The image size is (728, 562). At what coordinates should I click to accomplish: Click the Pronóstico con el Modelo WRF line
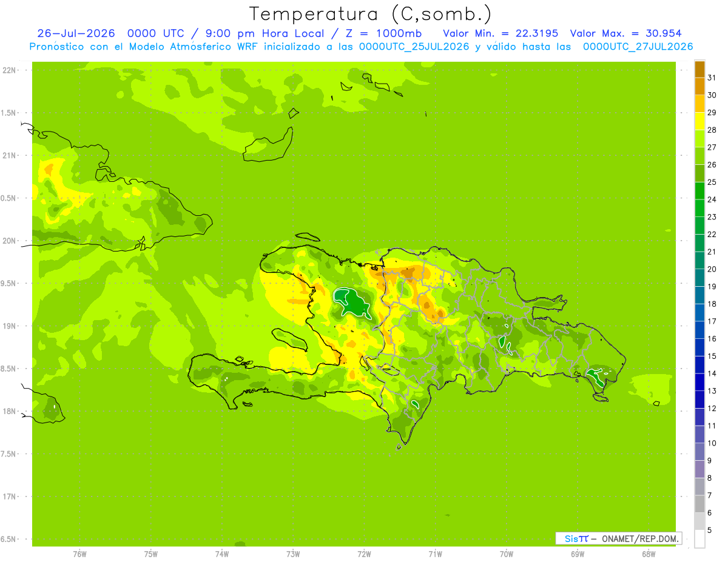pos(361,47)
